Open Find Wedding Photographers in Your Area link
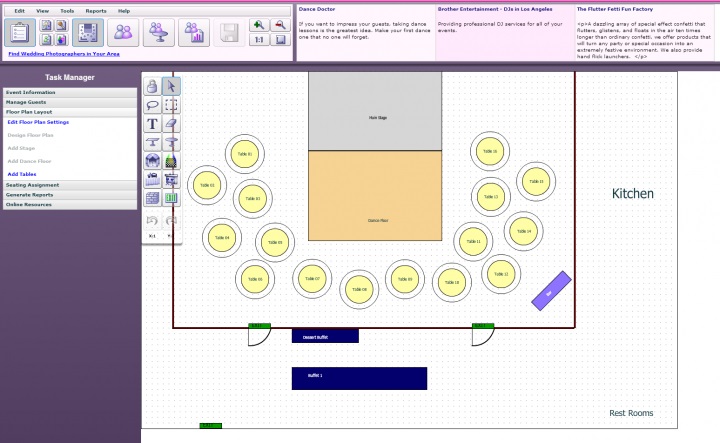Image resolution: width=720 pixels, height=443 pixels. click(64, 54)
